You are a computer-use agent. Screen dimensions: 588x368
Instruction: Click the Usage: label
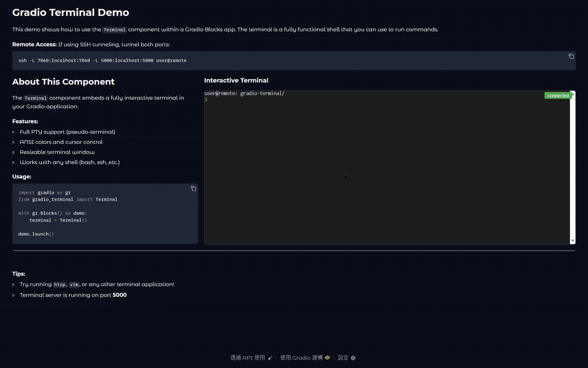coord(22,177)
